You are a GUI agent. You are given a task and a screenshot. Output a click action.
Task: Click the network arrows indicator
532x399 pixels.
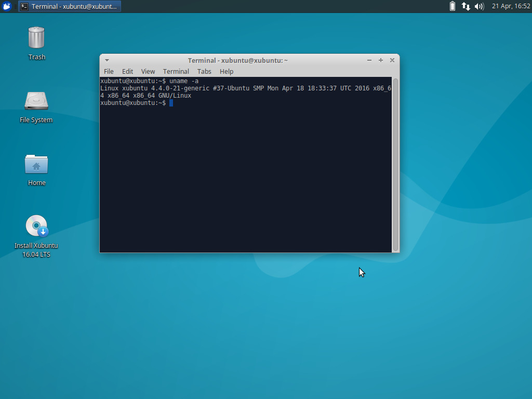click(x=465, y=6)
